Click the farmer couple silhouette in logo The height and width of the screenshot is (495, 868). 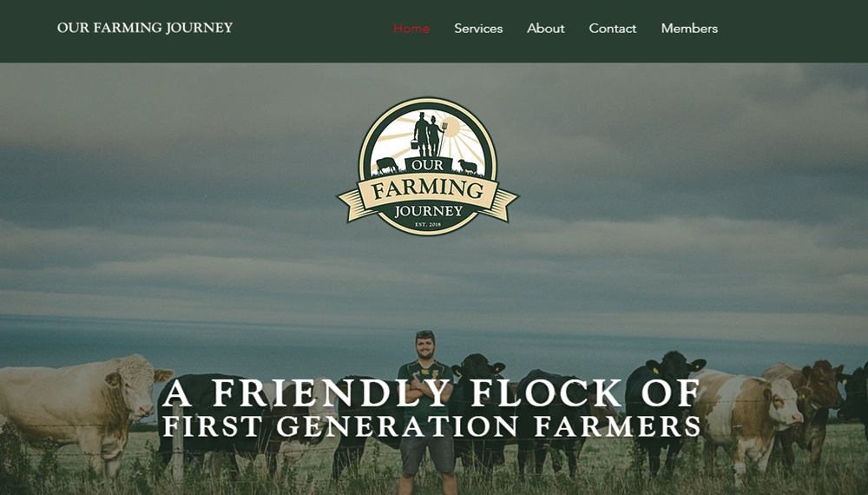(x=429, y=134)
